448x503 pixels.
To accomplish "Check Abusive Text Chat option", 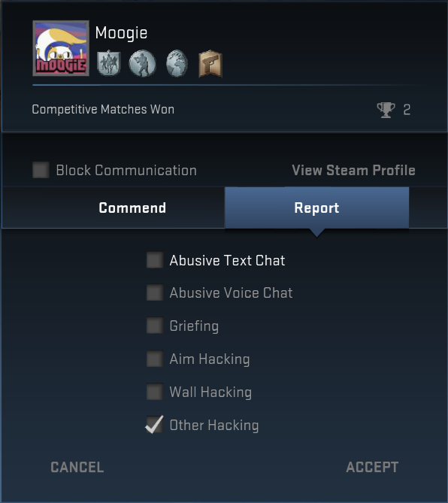I will coord(155,260).
